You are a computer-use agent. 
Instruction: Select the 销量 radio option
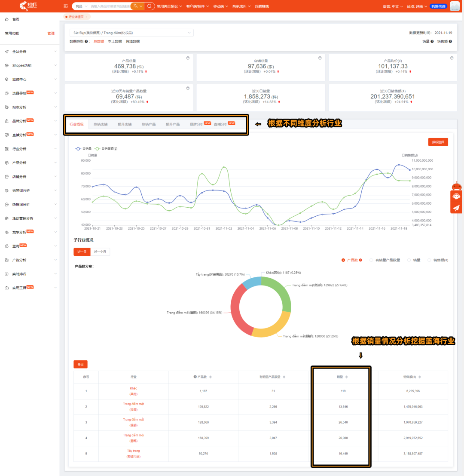point(409,260)
